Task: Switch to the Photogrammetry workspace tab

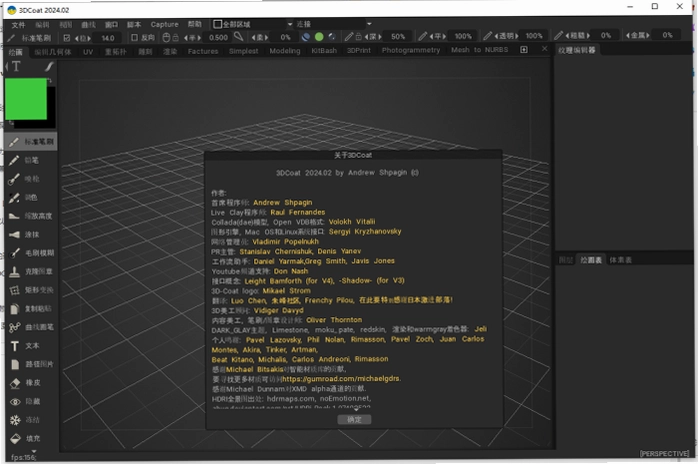Action: (410, 50)
